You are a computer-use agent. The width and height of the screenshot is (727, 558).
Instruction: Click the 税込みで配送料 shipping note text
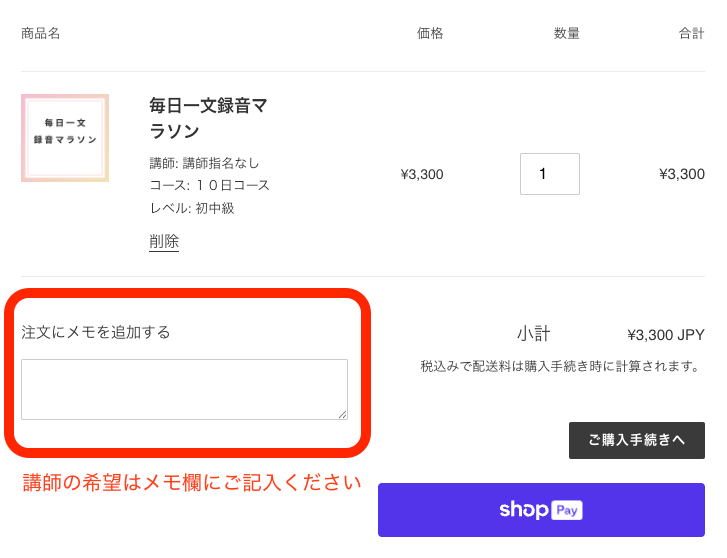pyautogui.click(x=560, y=366)
